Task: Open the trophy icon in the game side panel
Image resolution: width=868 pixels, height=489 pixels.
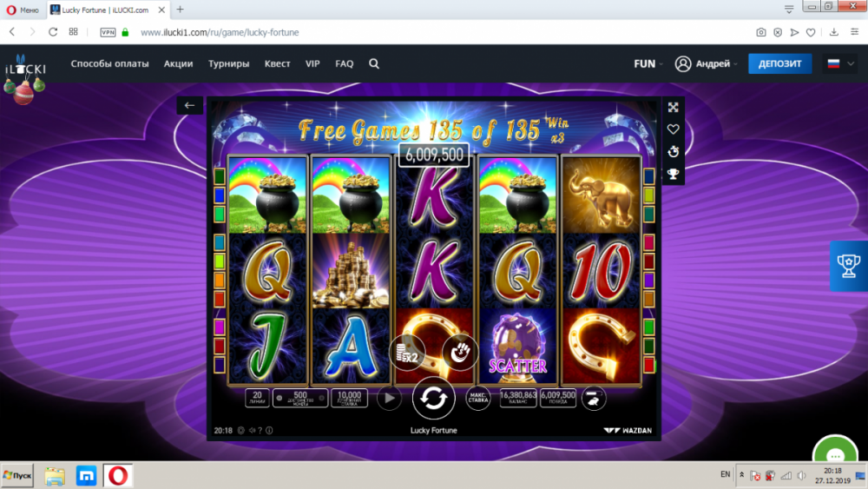Action: pos(674,174)
